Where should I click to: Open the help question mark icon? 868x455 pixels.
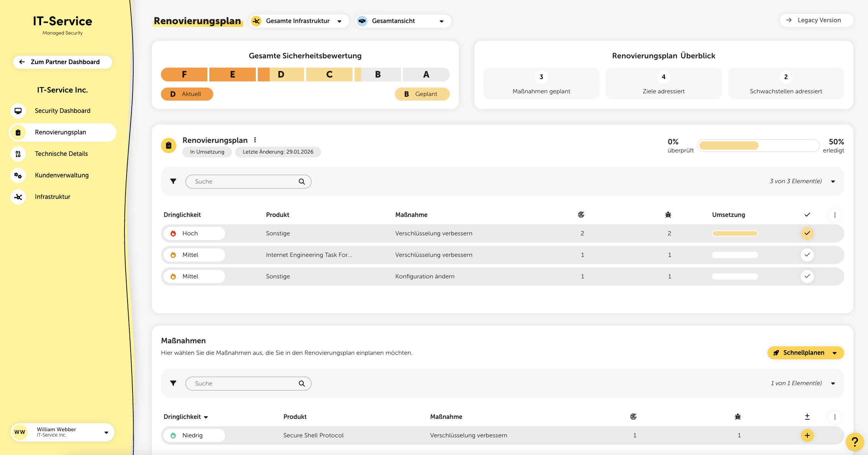coord(855,442)
